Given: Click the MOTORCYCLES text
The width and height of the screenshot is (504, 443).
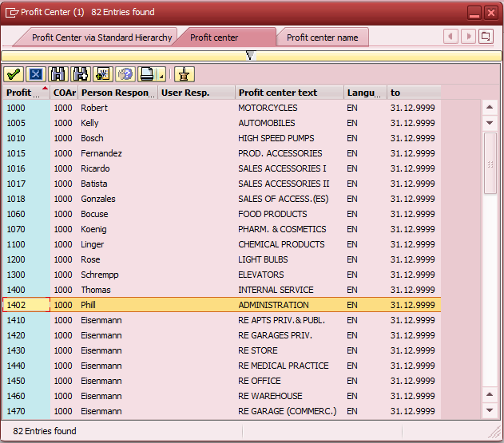Looking at the screenshot, I should (268, 108).
